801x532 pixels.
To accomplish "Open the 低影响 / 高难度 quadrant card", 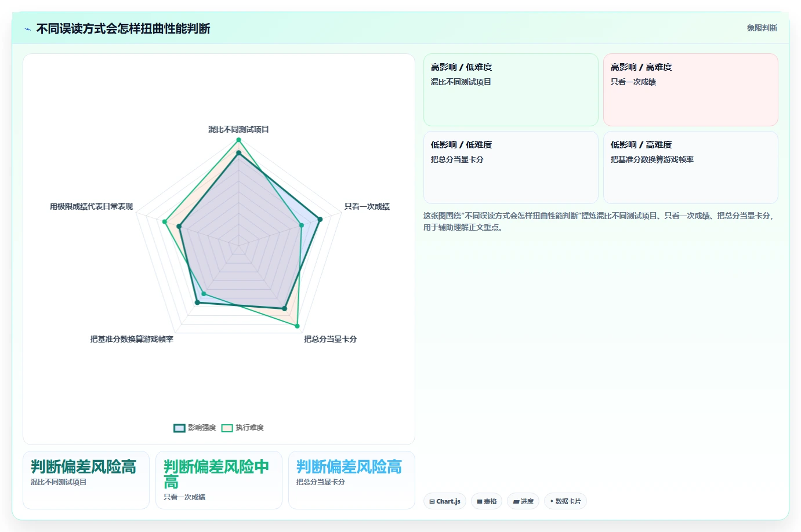I will [690, 167].
